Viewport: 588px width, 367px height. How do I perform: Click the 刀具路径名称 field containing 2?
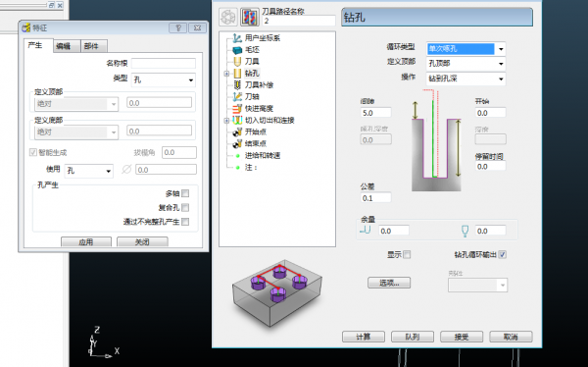click(299, 21)
